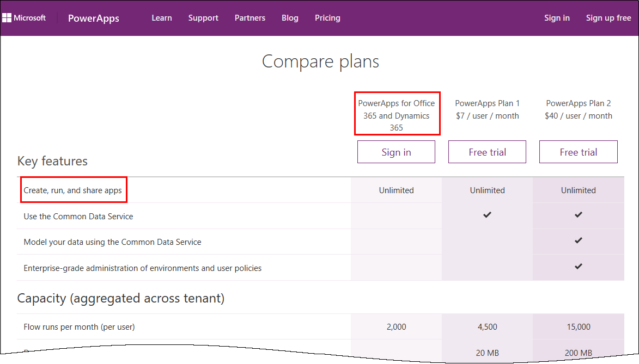Click Unlimited under Office 365 plan column
Image resolution: width=639 pixels, height=364 pixels.
click(396, 190)
